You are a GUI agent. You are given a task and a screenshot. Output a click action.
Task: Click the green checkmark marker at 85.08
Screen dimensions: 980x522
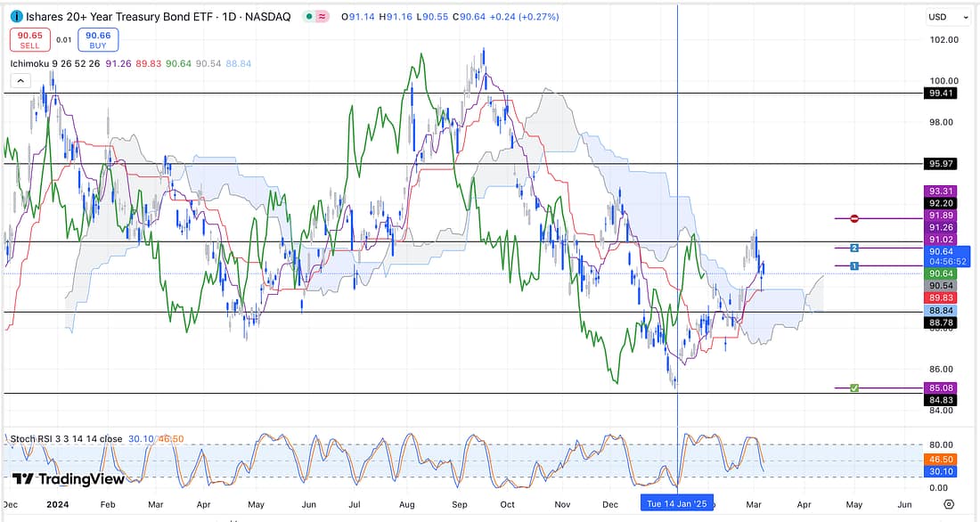pyautogui.click(x=854, y=387)
